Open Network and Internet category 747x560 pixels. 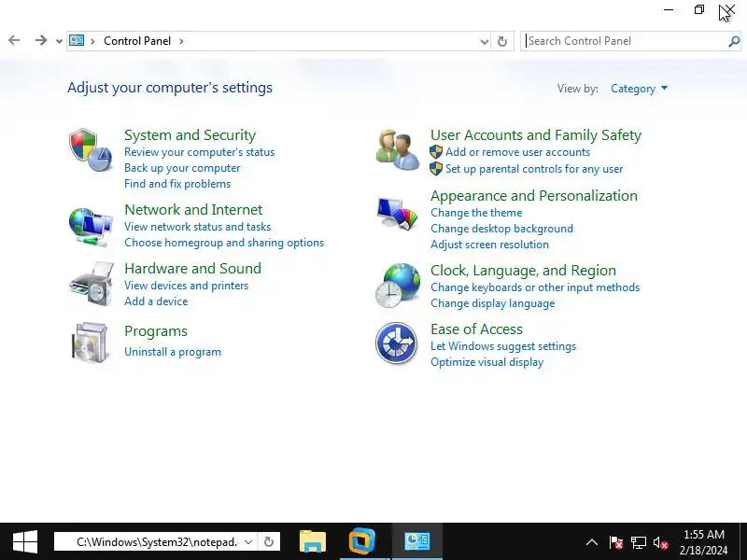[x=193, y=209]
